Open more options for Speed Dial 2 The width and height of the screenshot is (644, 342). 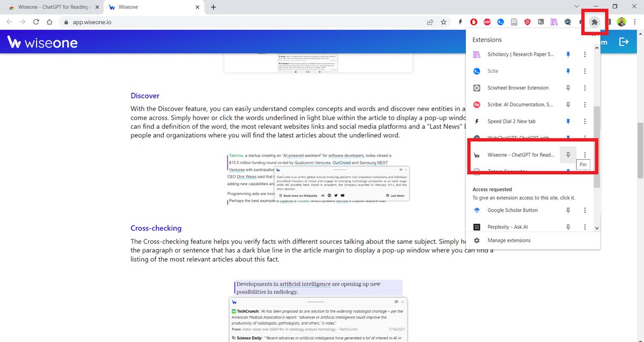point(584,122)
